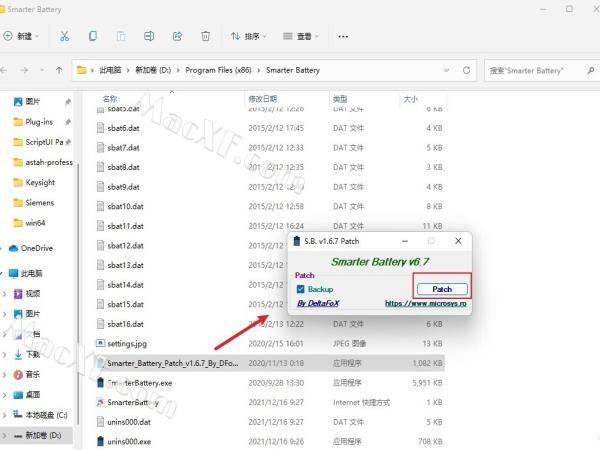Select 此电脑 in address breadcrumb
The width and height of the screenshot is (600, 450).
[x=110, y=70]
